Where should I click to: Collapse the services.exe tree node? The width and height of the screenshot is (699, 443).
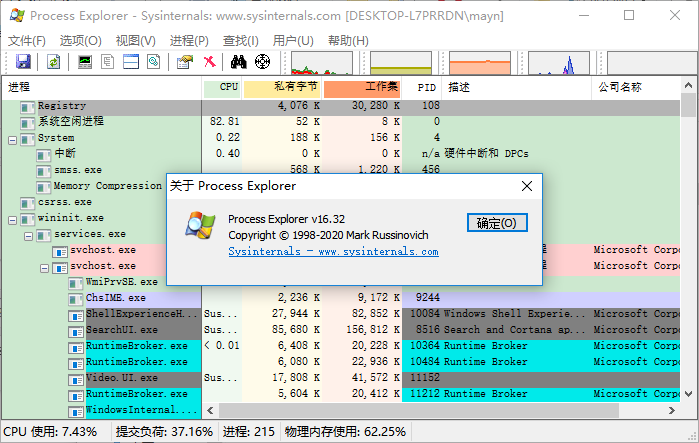[29, 236]
